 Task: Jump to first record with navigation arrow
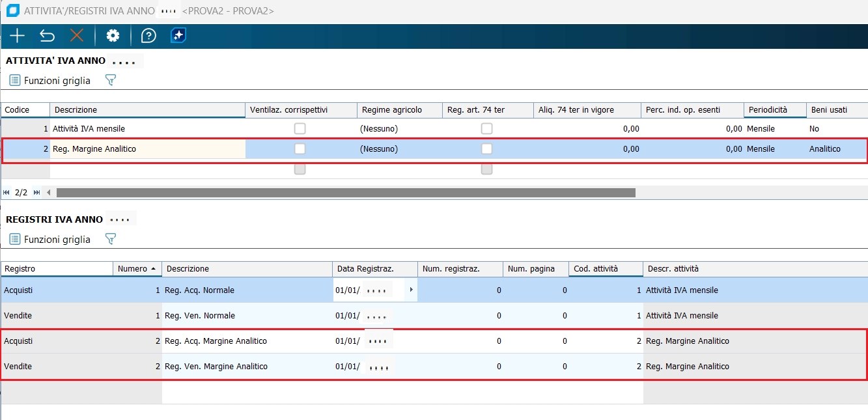(7, 193)
